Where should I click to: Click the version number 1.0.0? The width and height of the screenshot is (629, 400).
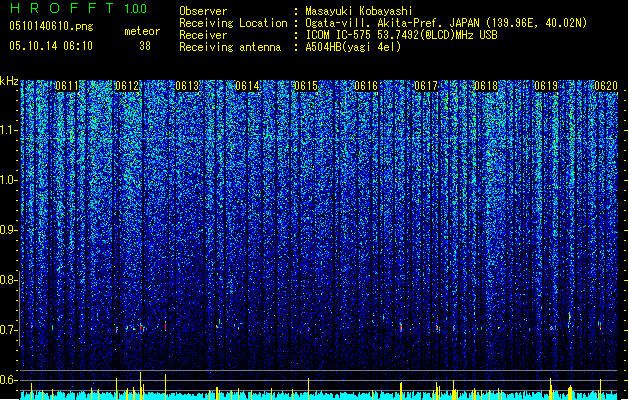[136, 9]
